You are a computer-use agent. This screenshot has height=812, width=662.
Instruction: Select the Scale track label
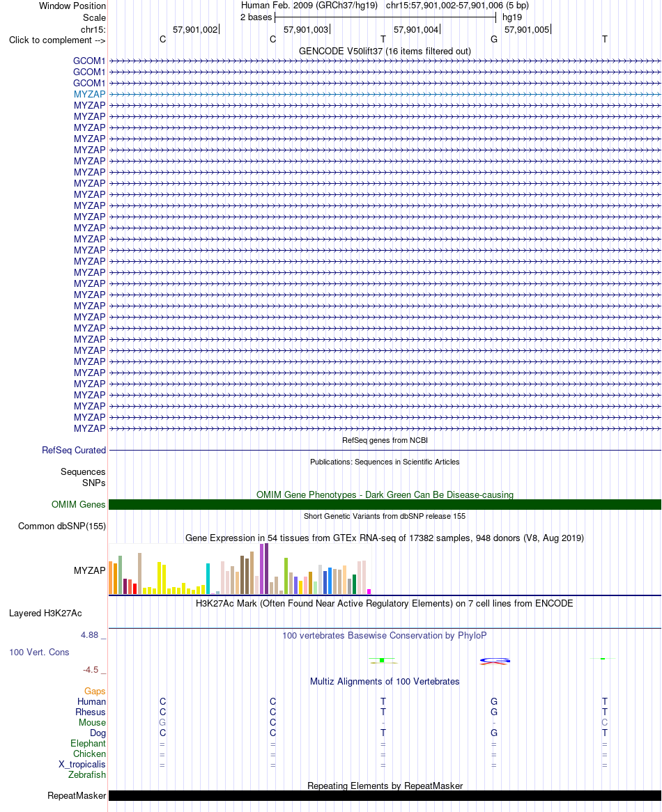click(x=94, y=17)
